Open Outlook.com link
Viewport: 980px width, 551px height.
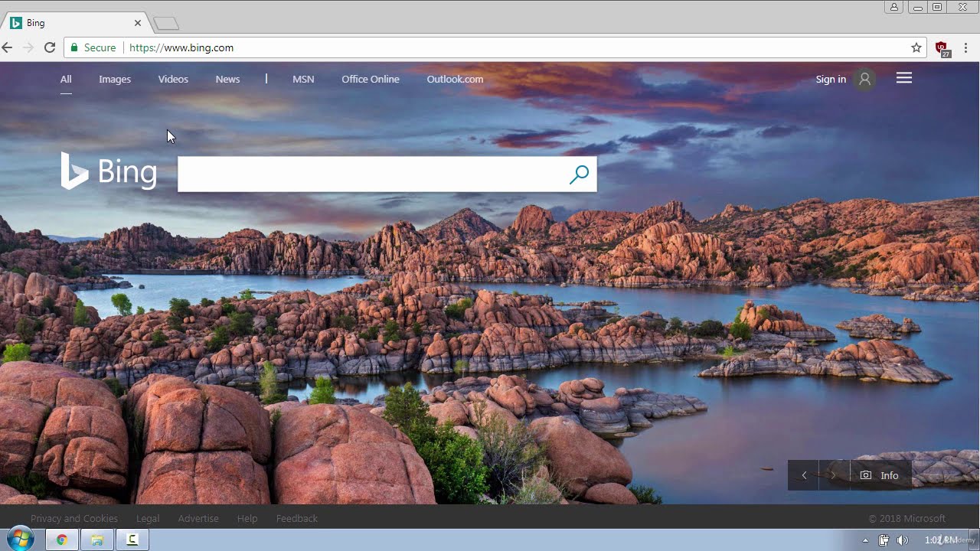click(455, 79)
